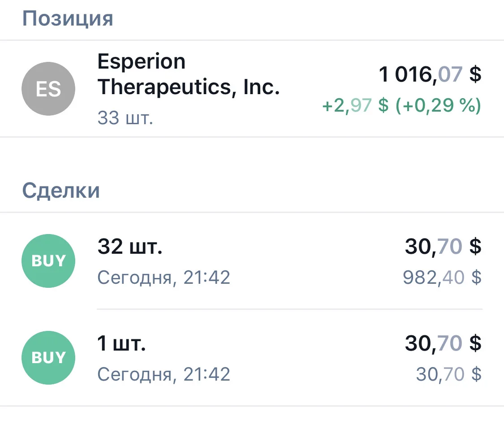This screenshot has height=438, width=504.
Task: Tap the BUY badge for 32 шт. trade
Action: 48,261
